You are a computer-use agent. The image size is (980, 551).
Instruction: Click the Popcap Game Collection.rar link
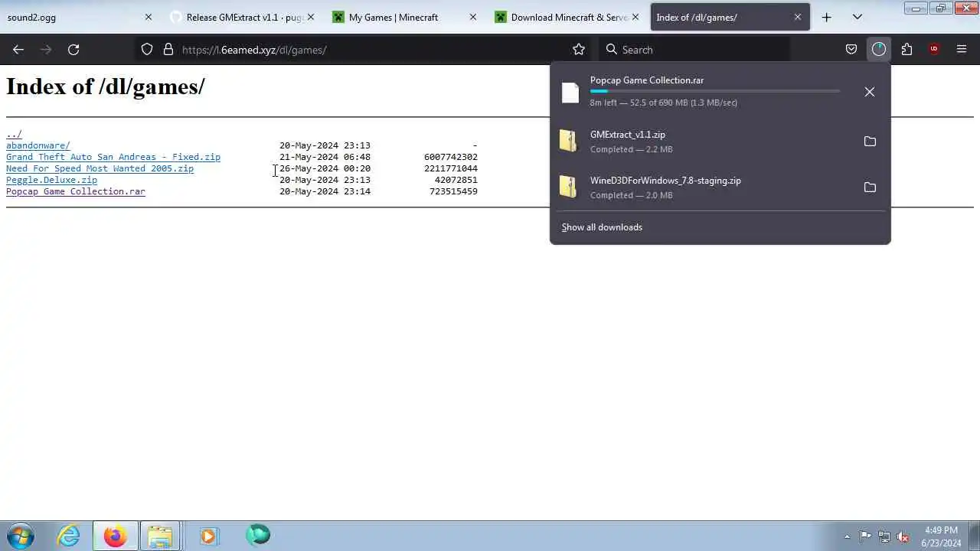76,191
